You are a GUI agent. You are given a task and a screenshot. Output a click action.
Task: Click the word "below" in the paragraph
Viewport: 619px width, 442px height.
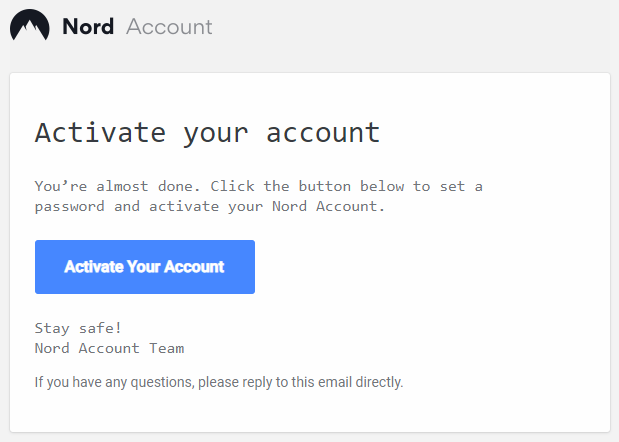pos(382,186)
